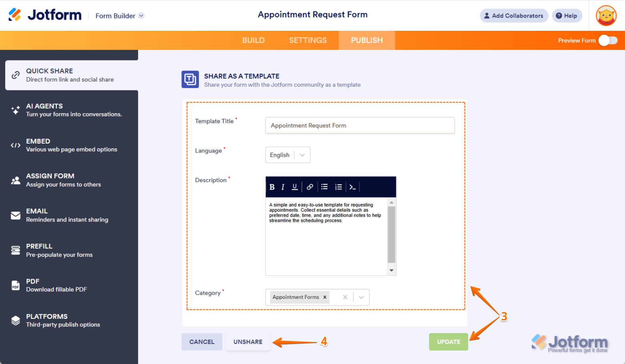625x364 pixels.
Task: Clear all selected categories
Action: point(345,297)
